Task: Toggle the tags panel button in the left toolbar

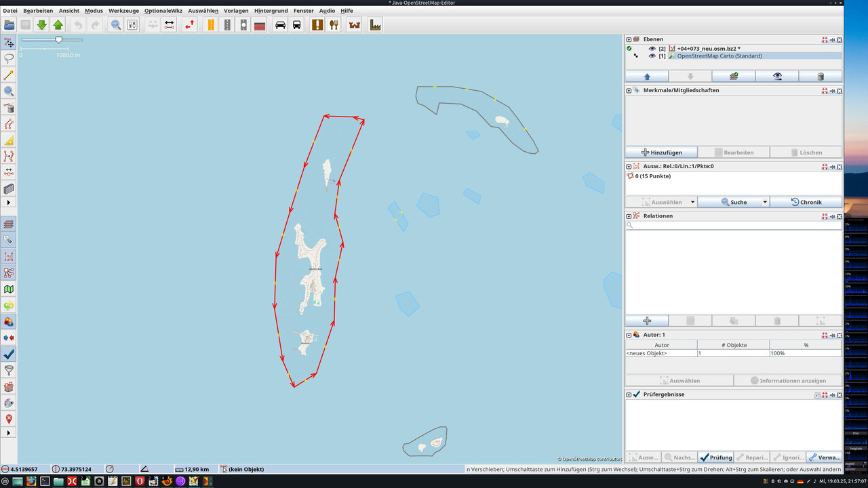Action: 9,241
